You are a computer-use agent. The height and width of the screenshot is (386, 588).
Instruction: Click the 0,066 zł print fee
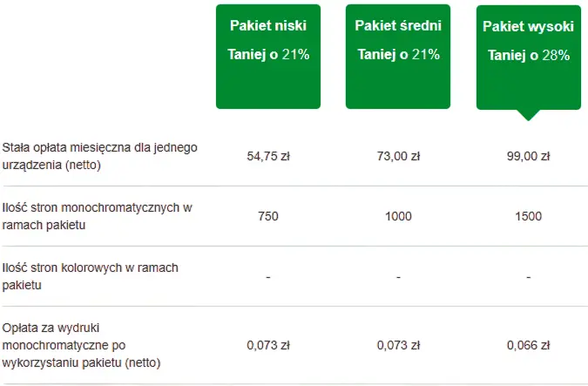click(x=528, y=345)
